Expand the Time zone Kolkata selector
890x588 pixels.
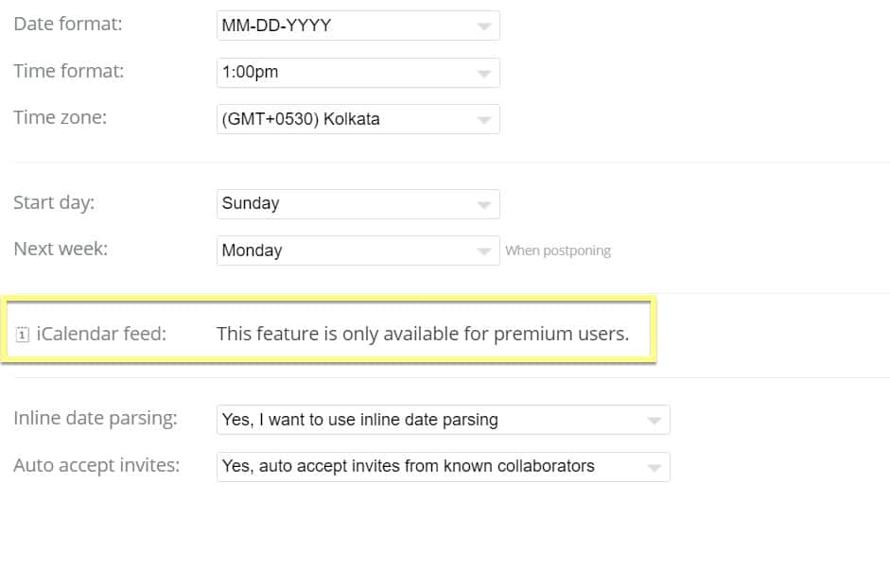point(358,119)
